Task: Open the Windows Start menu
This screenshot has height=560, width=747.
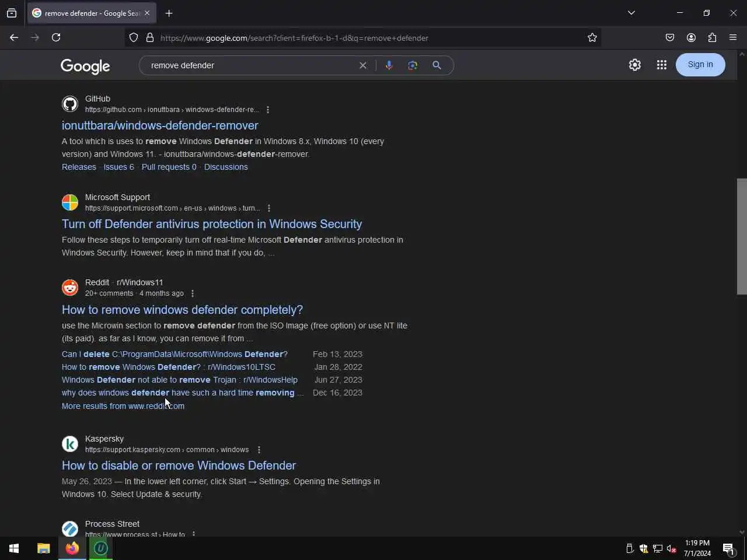Action: coord(14,548)
